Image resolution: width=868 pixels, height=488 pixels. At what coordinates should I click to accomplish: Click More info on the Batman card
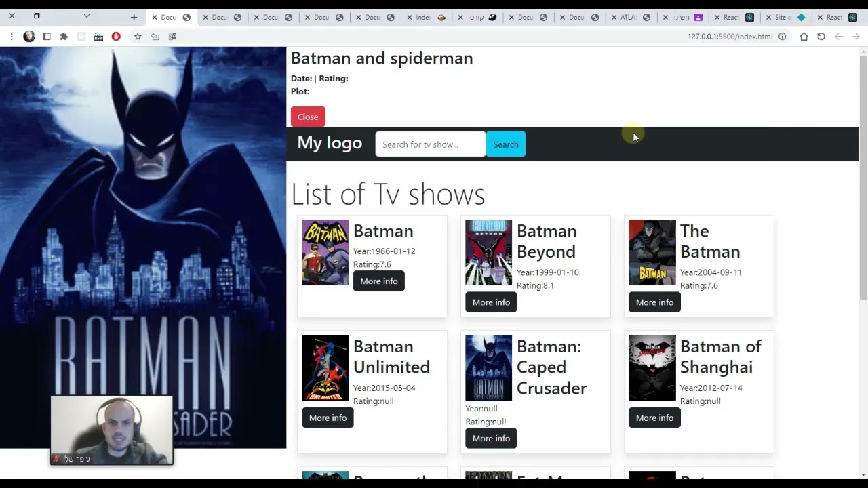[379, 281]
